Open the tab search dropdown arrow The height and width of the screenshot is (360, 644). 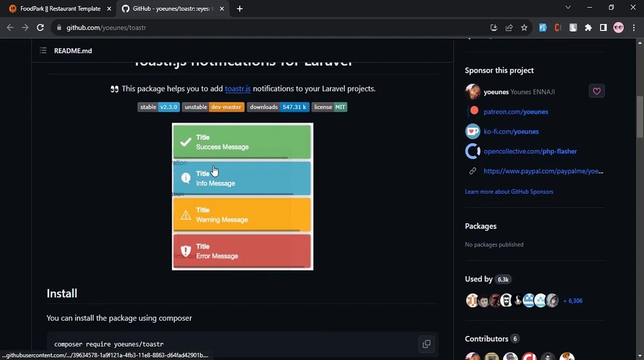(568, 7)
